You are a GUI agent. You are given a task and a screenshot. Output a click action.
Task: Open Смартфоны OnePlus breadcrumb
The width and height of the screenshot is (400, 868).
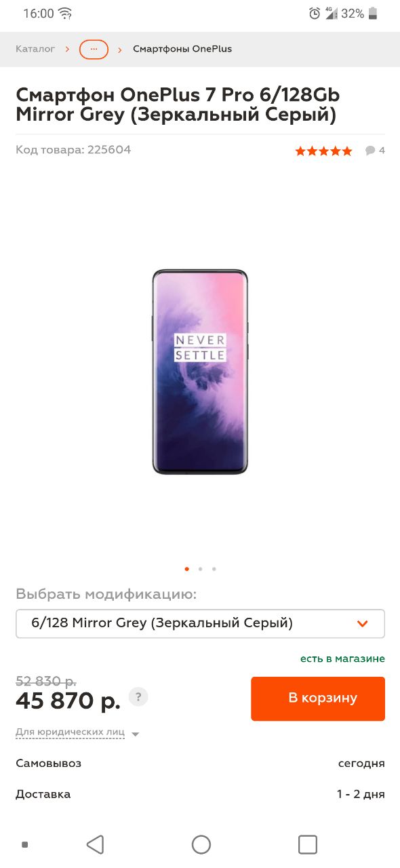(x=182, y=49)
